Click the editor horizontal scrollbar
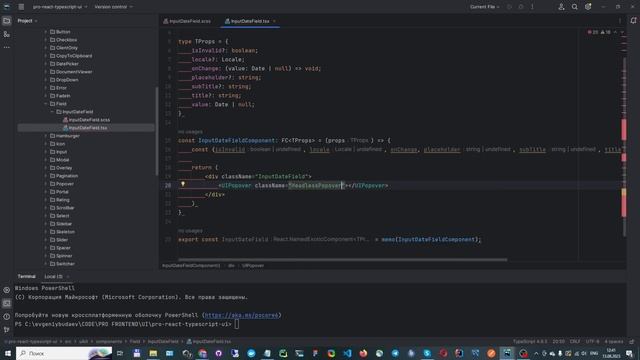Viewport: 640px width, 360px height. point(342,260)
